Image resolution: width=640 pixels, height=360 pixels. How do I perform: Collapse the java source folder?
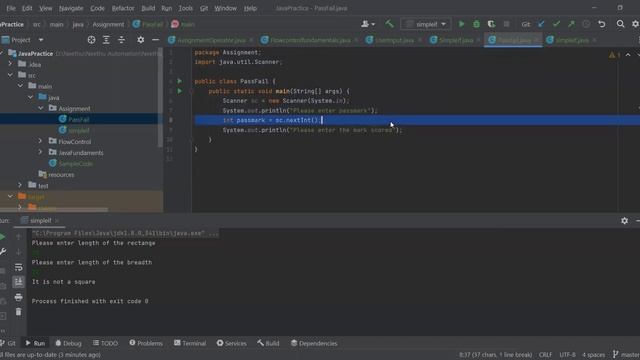coord(31,97)
